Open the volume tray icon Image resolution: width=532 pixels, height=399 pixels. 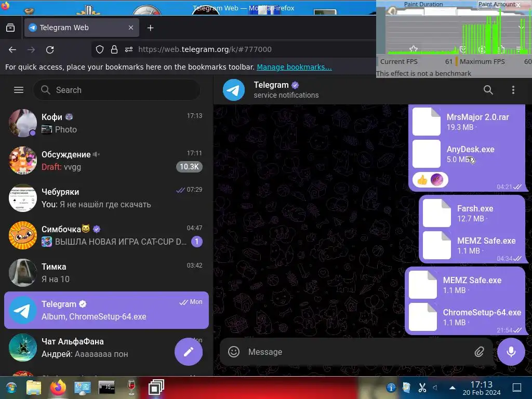tap(435, 388)
